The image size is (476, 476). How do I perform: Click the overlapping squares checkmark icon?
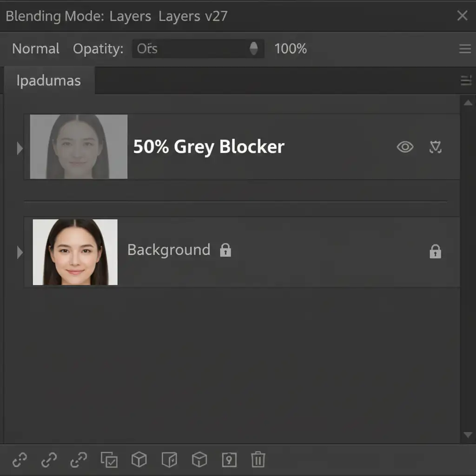[109, 460]
